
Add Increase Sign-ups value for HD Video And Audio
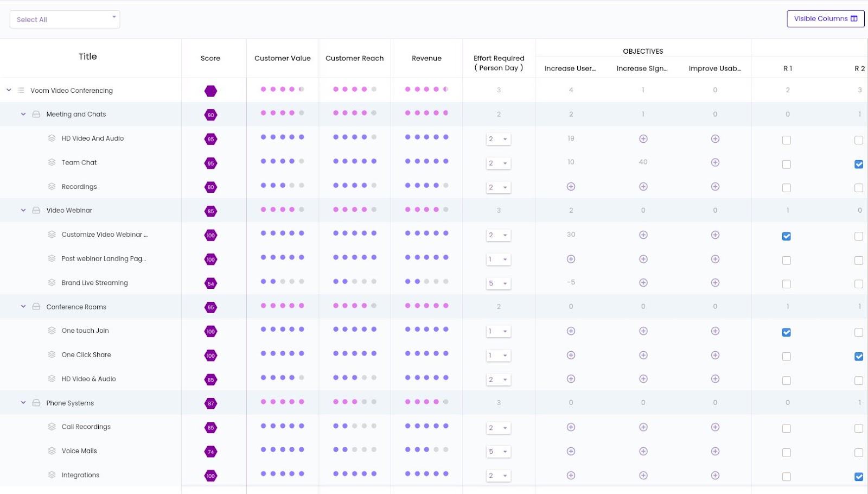pos(643,139)
